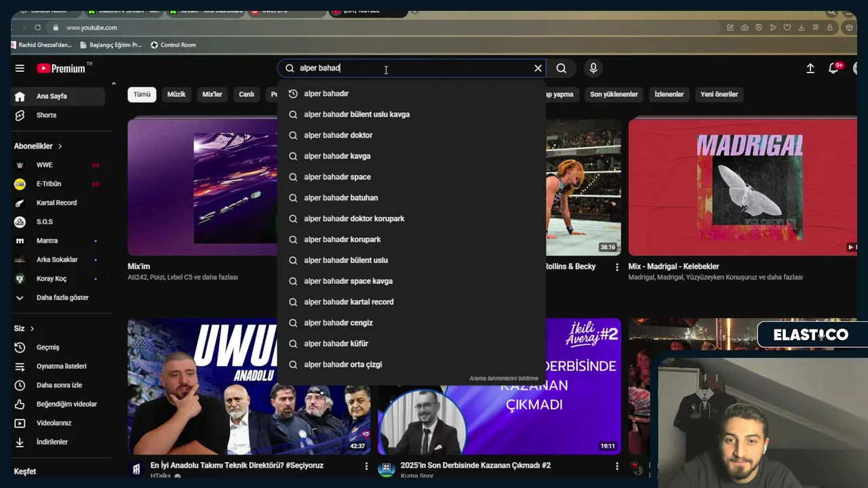Choose suggestion 'alper bahadır kavga'
This screenshot has width=868, height=488.
coord(412,156)
